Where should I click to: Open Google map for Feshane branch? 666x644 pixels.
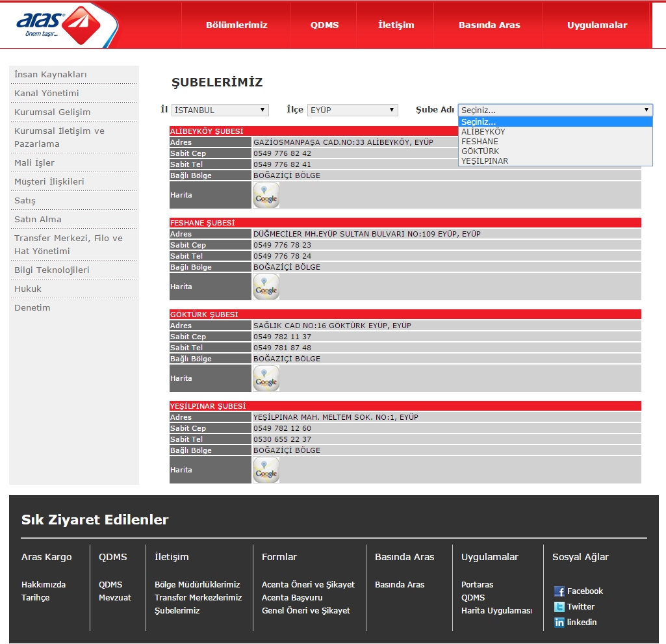(x=266, y=287)
